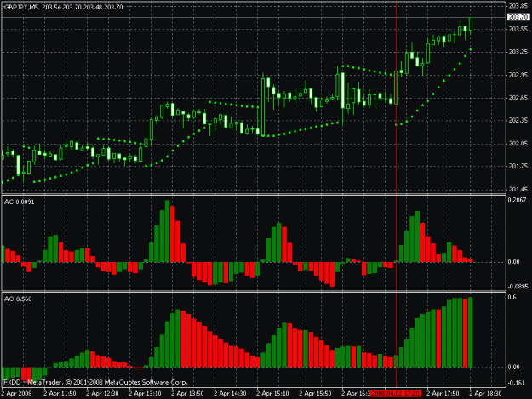Click the 2 Apr 15:50 time axis label
Image resolution: width=532 pixels, height=399 pixels.
pyautogui.click(x=315, y=394)
